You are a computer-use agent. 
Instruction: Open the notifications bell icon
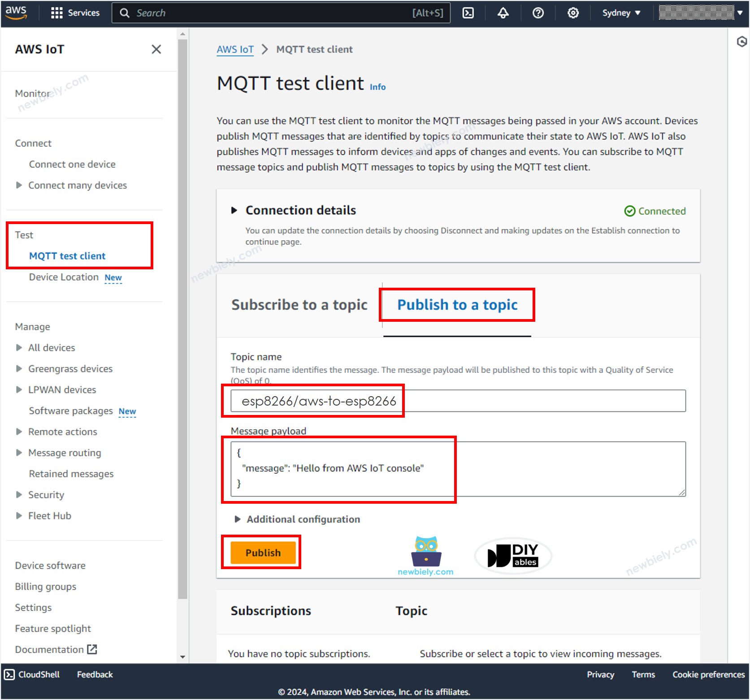click(x=503, y=13)
